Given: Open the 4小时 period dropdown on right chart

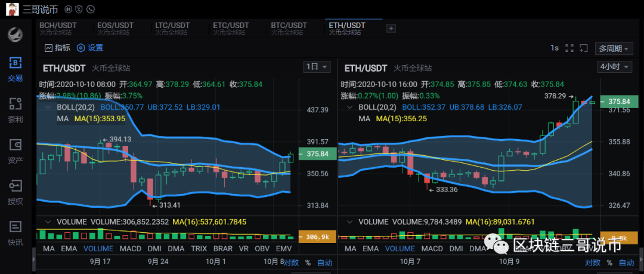Looking at the screenshot, I should pos(615,67).
